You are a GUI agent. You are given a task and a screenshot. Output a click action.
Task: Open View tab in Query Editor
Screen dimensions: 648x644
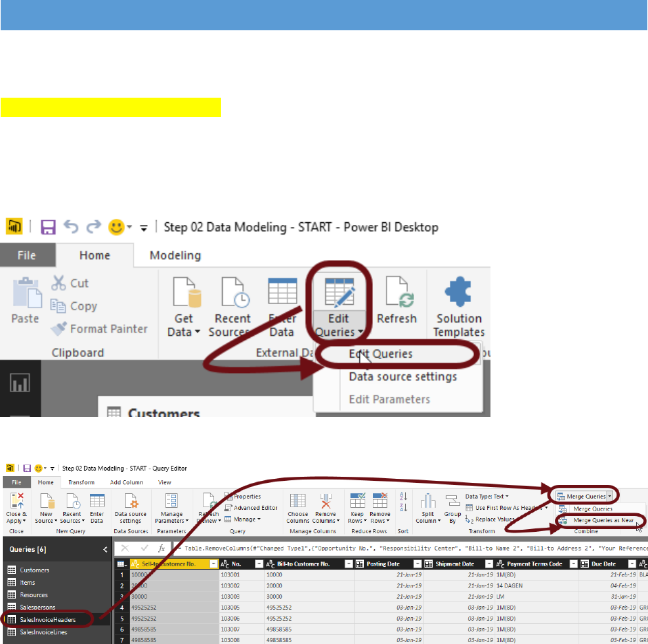point(164,482)
